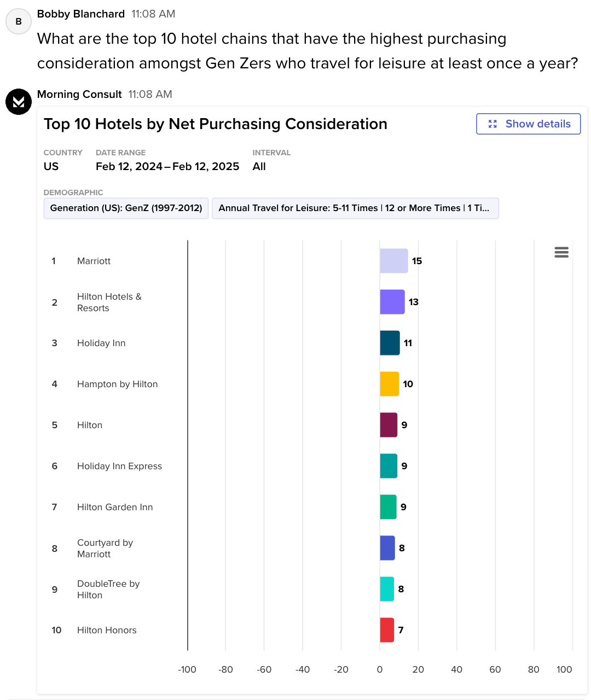Click the green Hilton Garden Inn bar
Screen dimensions: 591x700
pyautogui.click(x=388, y=507)
